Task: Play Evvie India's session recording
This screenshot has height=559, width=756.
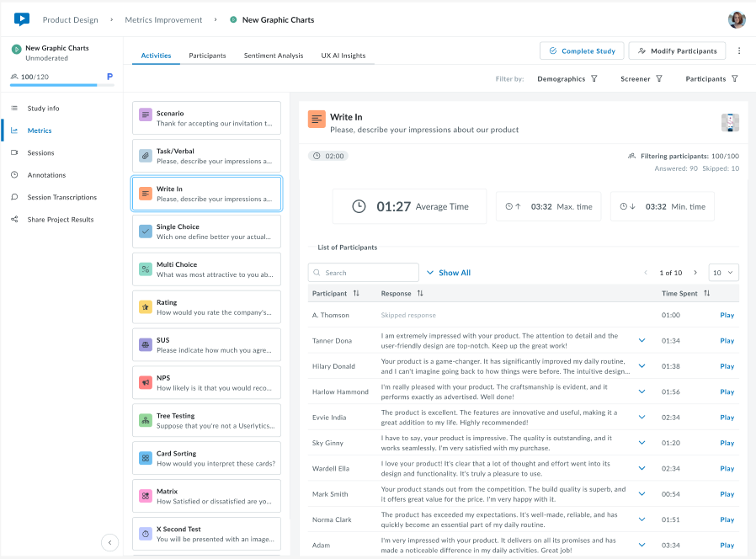Action: coord(727,418)
